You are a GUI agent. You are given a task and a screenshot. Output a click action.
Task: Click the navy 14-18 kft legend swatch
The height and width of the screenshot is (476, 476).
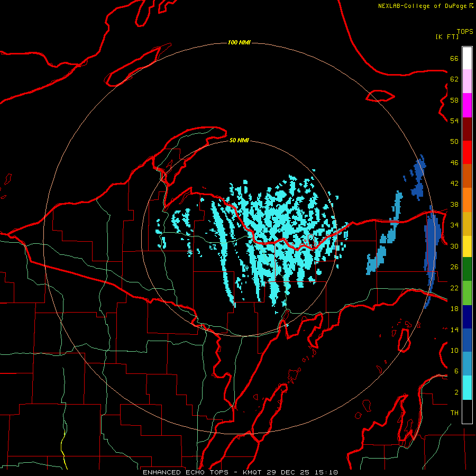[x=467, y=317]
